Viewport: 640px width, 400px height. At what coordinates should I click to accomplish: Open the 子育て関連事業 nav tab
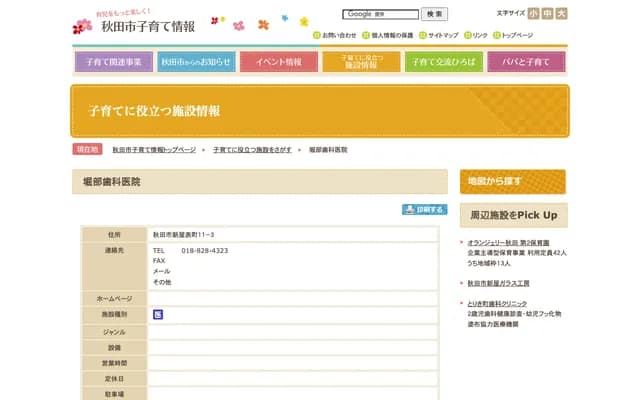pyautogui.click(x=113, y=62)
